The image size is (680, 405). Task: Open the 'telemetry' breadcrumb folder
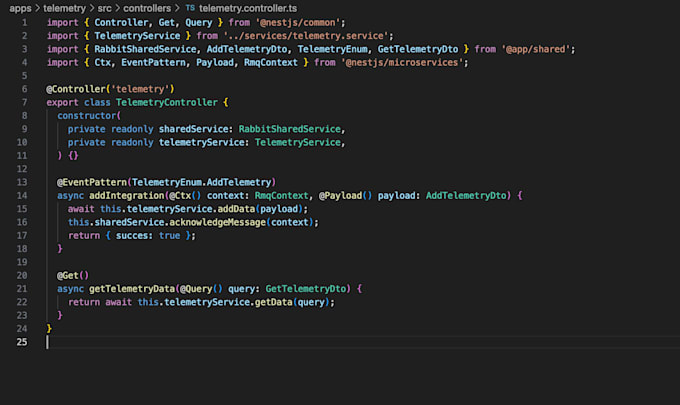pos(64,8)
